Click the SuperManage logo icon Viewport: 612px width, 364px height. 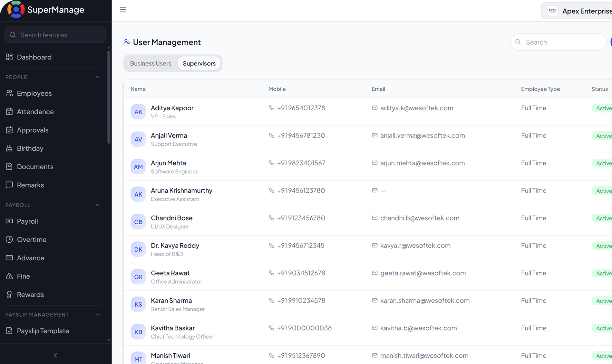16,10
